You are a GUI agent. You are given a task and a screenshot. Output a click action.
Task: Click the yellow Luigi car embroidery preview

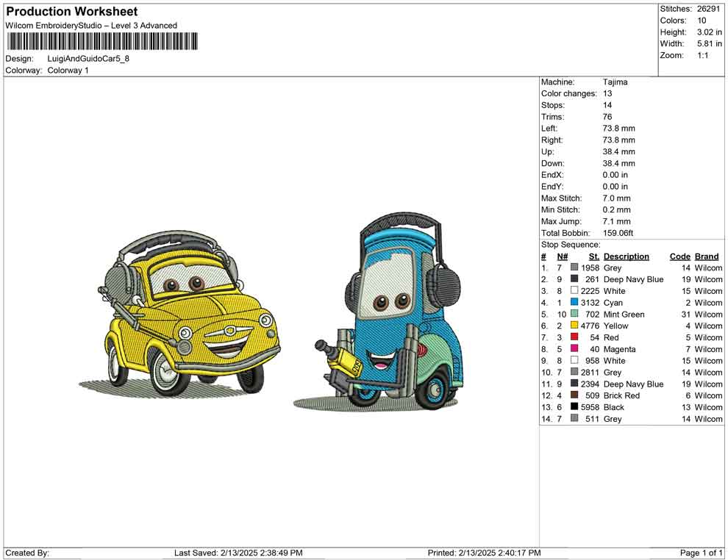tap(180, 313)
